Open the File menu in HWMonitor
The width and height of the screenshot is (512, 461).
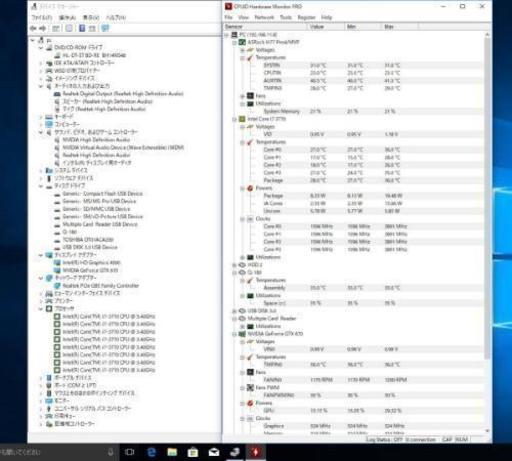(x=229, y=17)
